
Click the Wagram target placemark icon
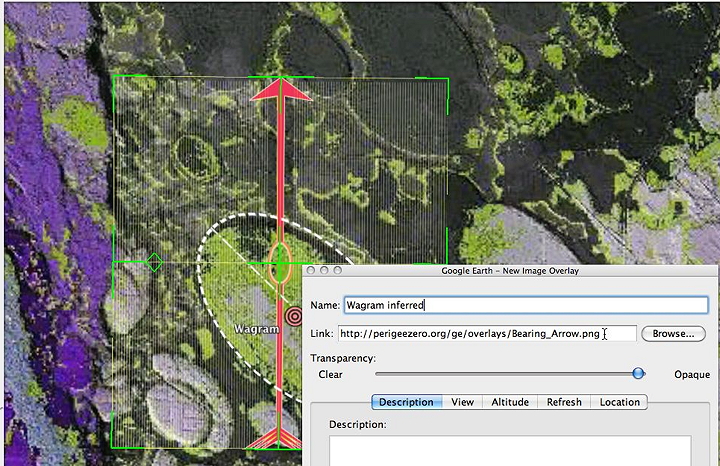pyautogui.click(x=294, y=317)
